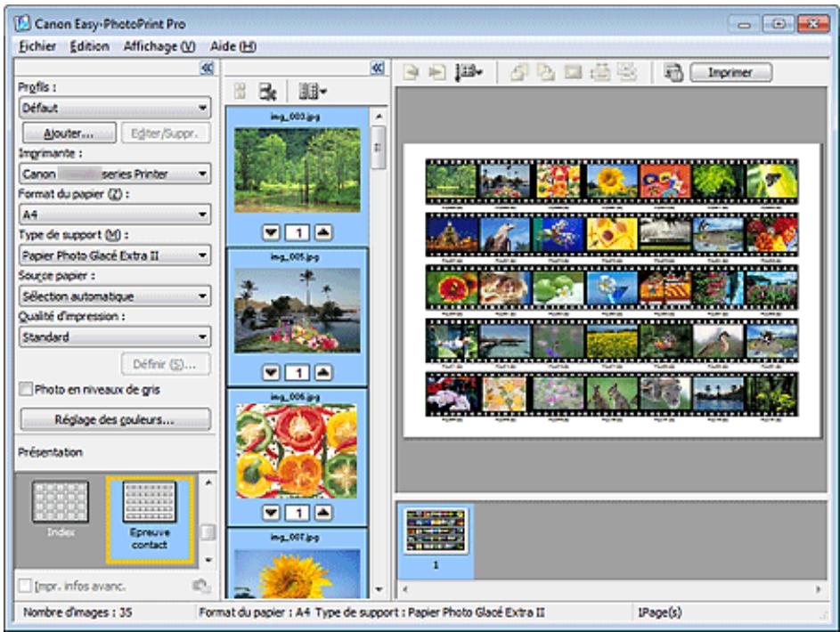Click the Editer/Suppr. button

tap(165, 134)
